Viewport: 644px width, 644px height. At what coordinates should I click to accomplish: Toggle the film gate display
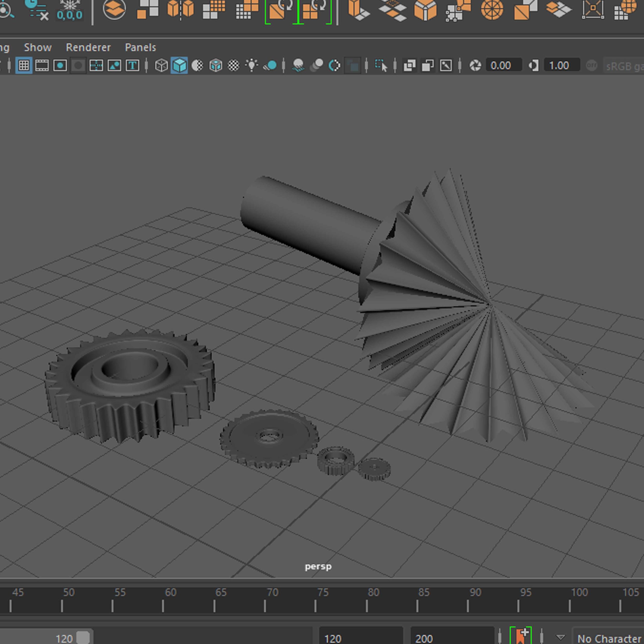point(42,65)
